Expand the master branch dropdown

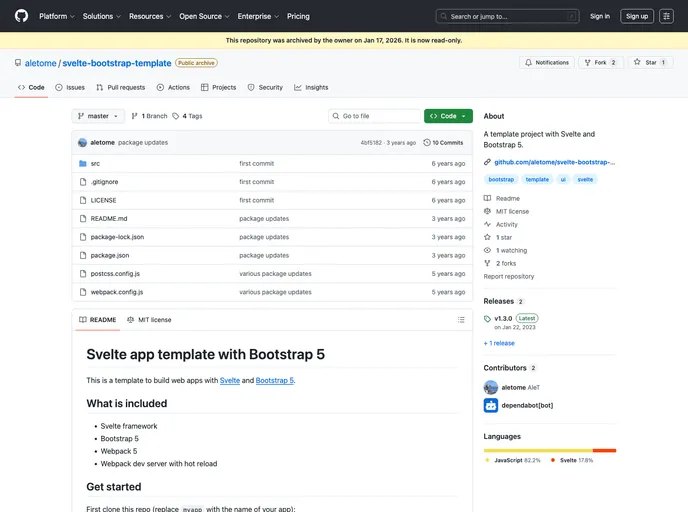point(98,116)
